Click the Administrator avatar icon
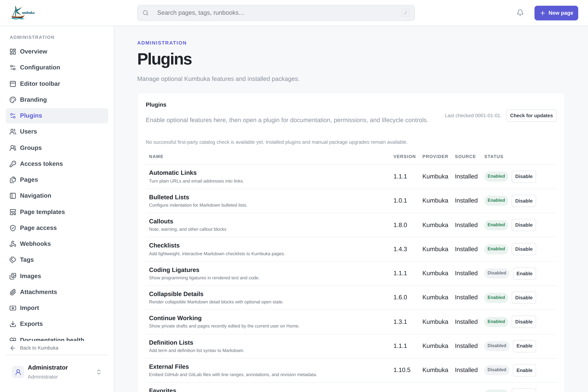The height and width of the screenshot is (392, 588). (x=18, y=372)
